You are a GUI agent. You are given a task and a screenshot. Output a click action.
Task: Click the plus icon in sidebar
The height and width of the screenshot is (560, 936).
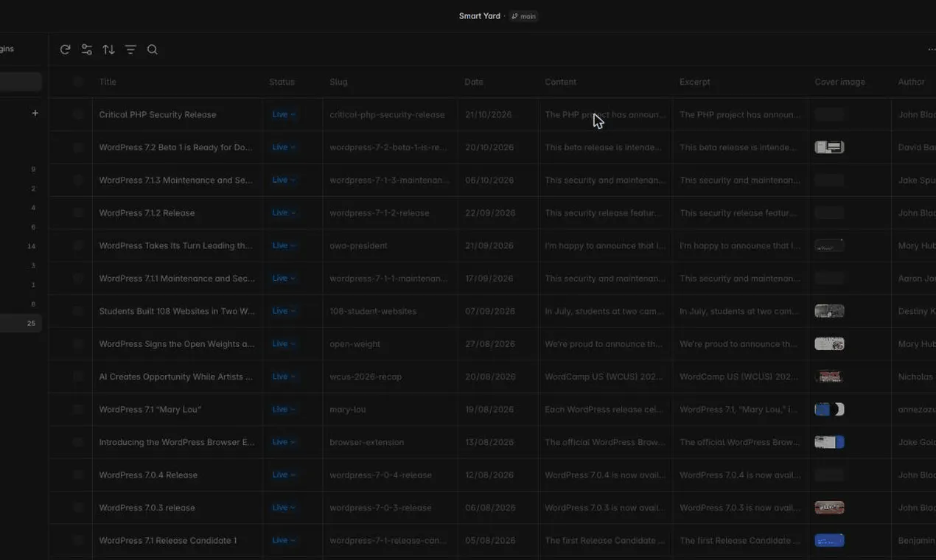pos(35,113)
